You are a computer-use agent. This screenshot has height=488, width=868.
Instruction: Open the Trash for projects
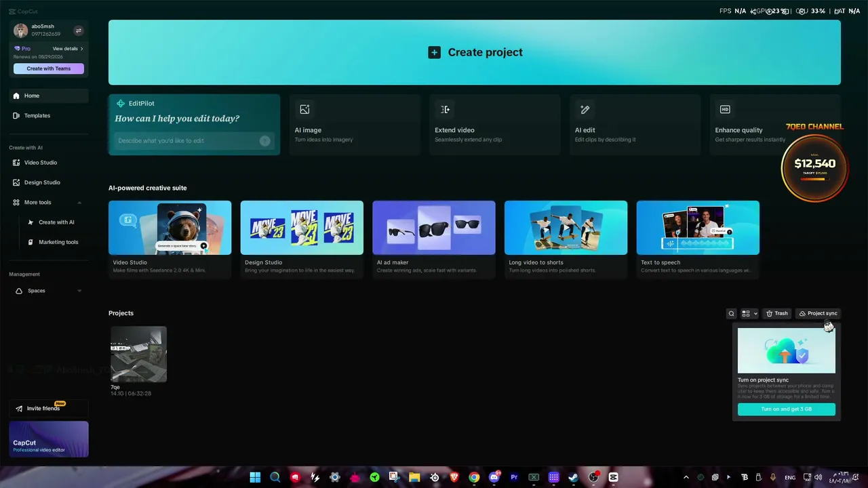(777, 314)
